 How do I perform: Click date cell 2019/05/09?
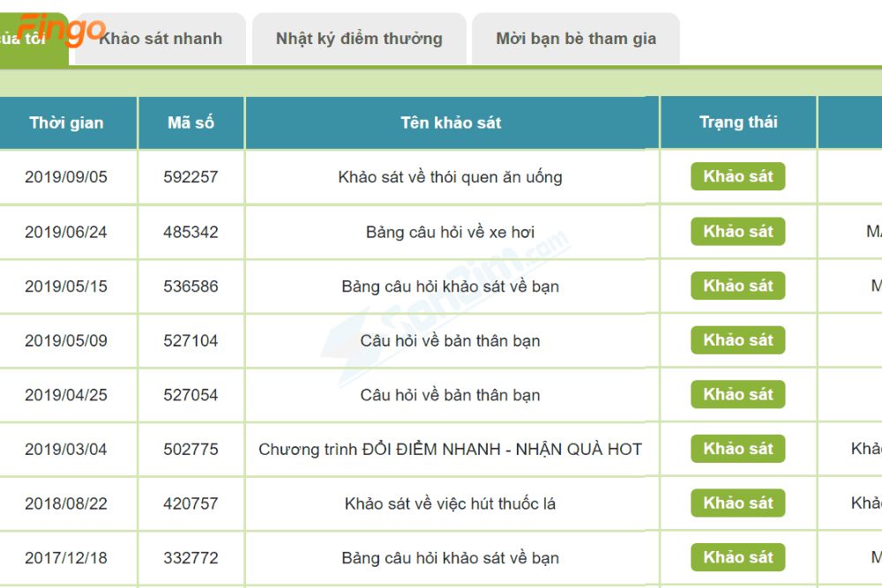[66, 340]
